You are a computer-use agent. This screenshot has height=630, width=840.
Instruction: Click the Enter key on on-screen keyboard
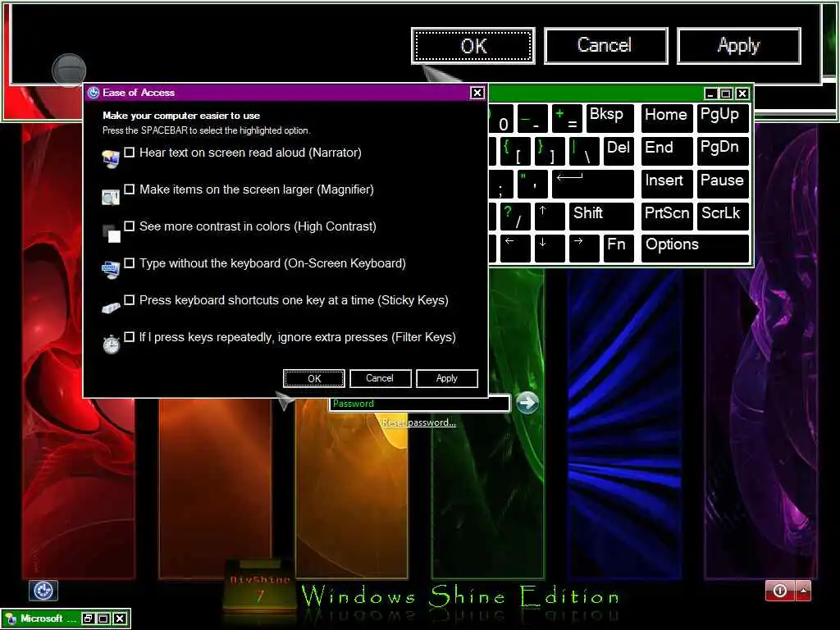click(593, 184)
